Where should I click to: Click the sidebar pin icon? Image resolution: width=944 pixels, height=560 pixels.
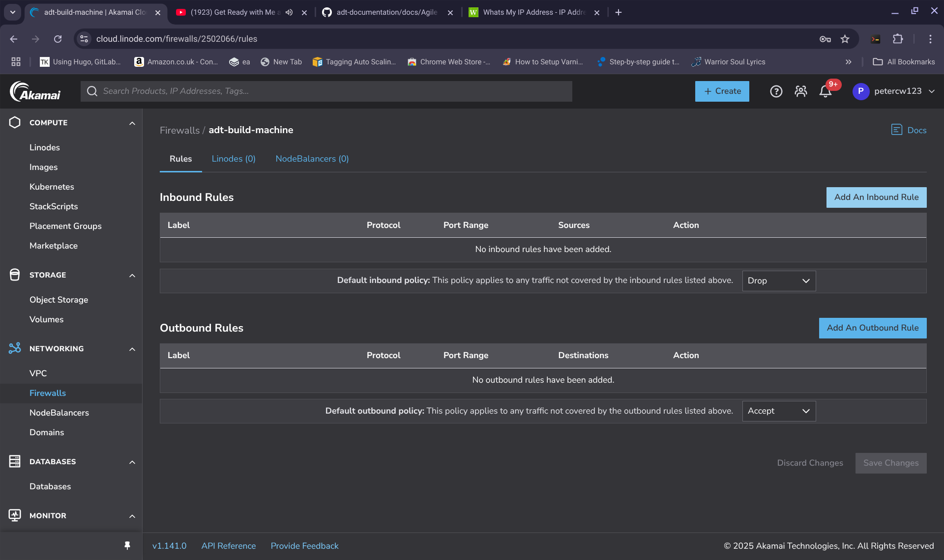click(x=127, y=545)
